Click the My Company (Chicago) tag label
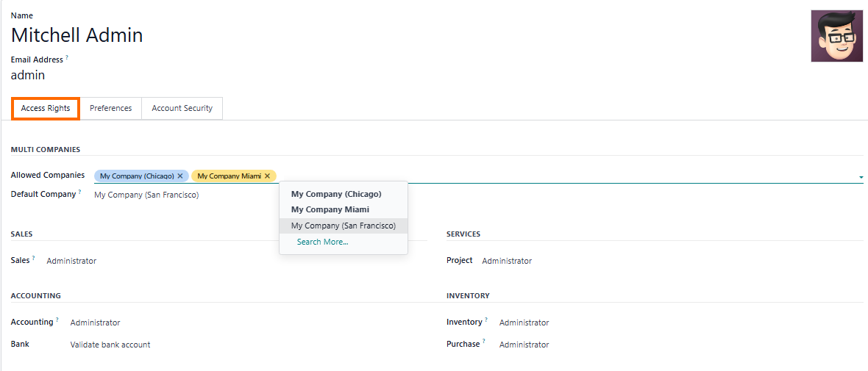 click(137, 176)
